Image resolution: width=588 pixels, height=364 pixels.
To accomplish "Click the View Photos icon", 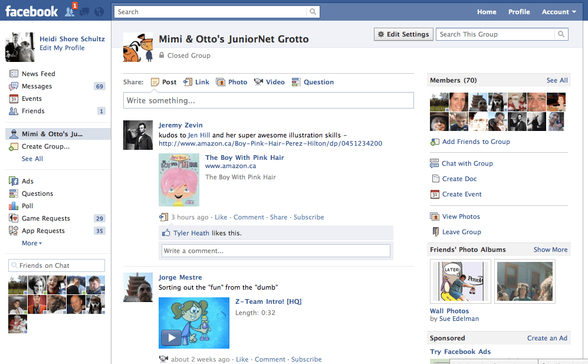I will tap(435, 217).
